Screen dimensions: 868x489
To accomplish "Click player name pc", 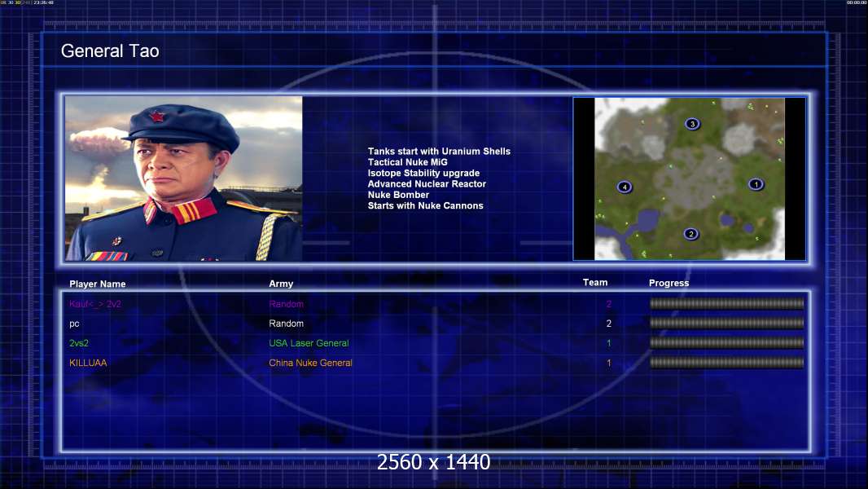I will (x=74, y=324).
